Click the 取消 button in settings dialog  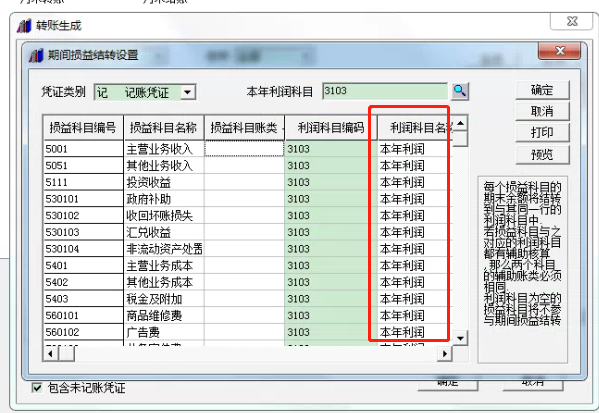[542, 111]
